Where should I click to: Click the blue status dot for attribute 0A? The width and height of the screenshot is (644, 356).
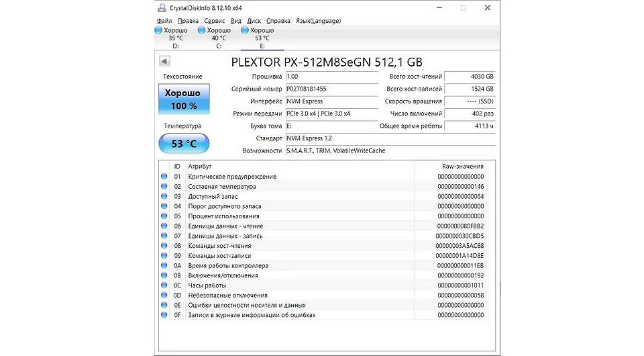pos(164,265)
